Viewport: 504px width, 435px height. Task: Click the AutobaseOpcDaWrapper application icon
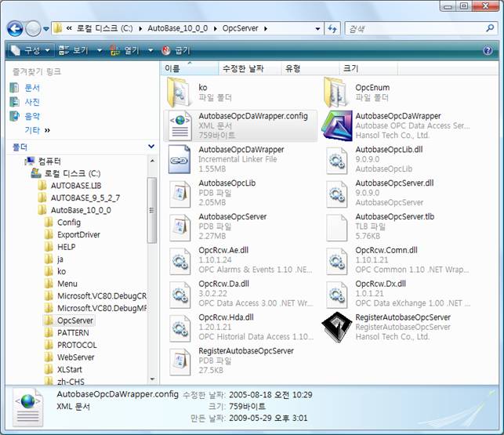pos(339,124)
